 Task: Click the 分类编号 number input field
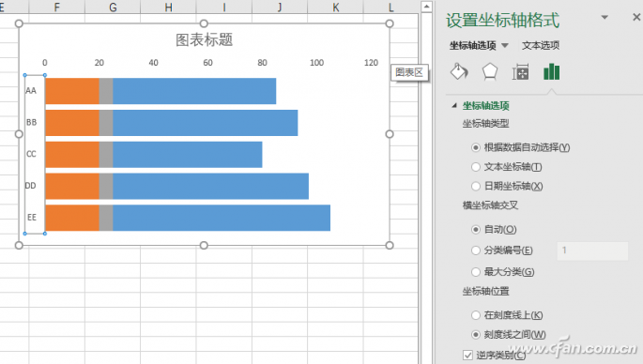coord(592,250)
